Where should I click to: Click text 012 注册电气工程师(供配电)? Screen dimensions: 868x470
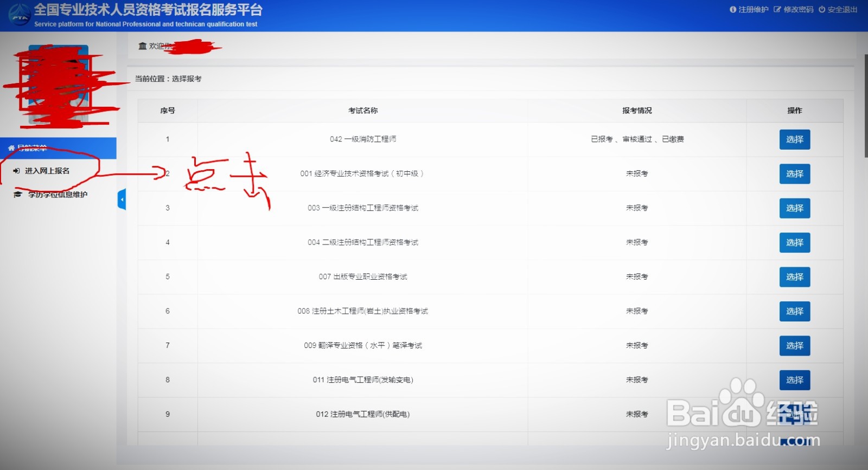[363, 414]
